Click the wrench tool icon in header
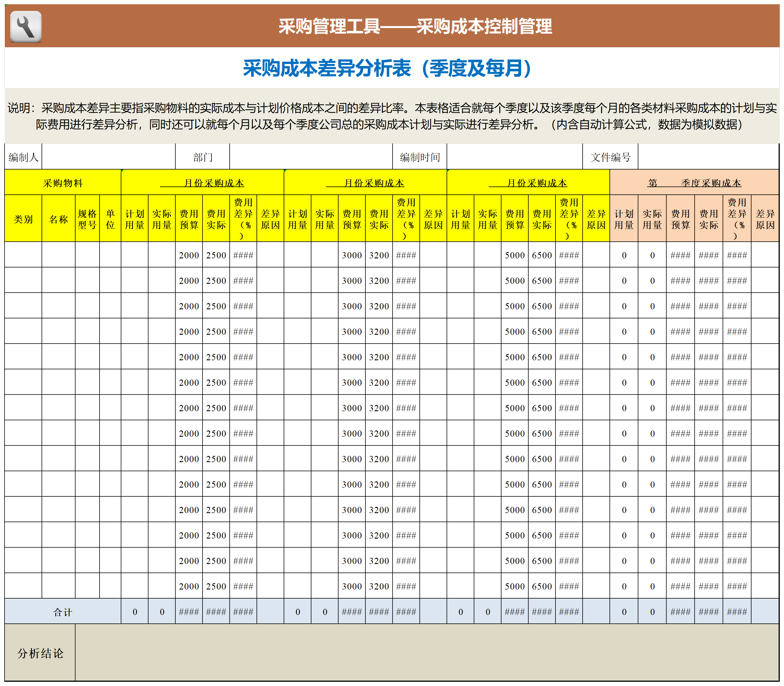This screenshot has width=784, height=686. pyautogui.click(x=26, y=26)
